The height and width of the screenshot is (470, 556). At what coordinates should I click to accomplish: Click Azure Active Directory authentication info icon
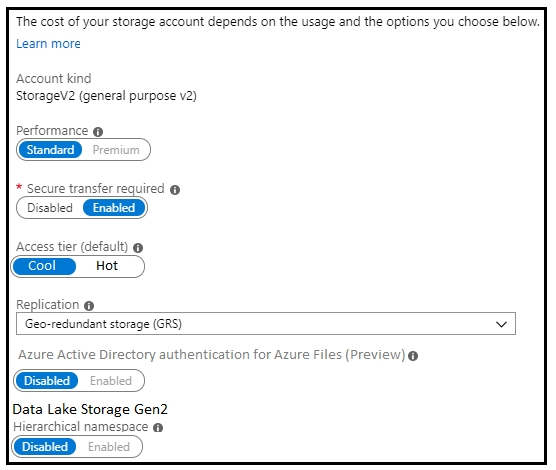click(x=413, y=356)
